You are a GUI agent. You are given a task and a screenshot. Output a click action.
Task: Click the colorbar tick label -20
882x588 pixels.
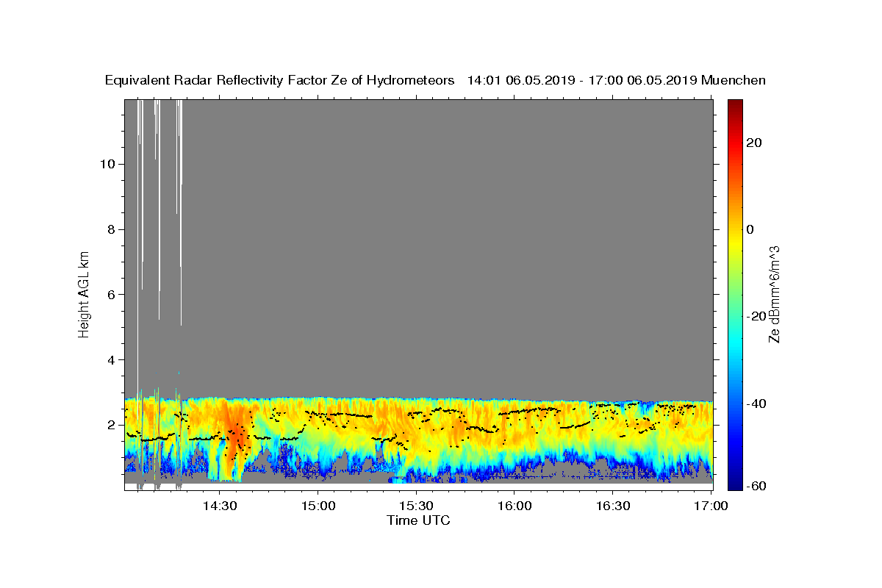click(x=756, y=316)
